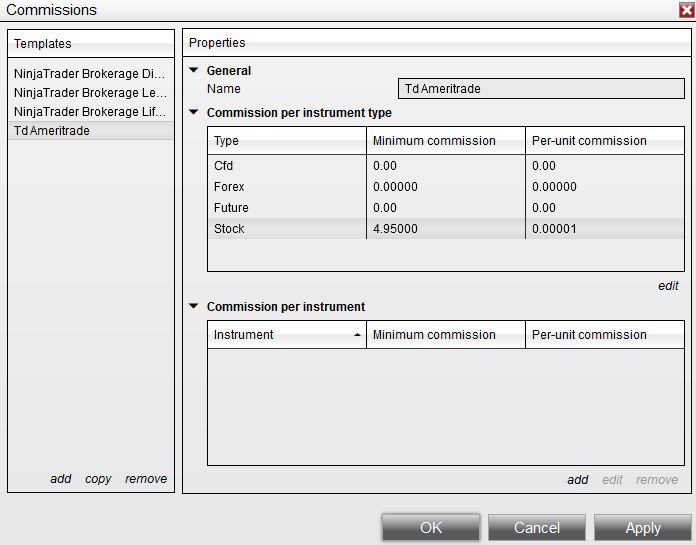Close the Commissions dialog

(687, 10)
